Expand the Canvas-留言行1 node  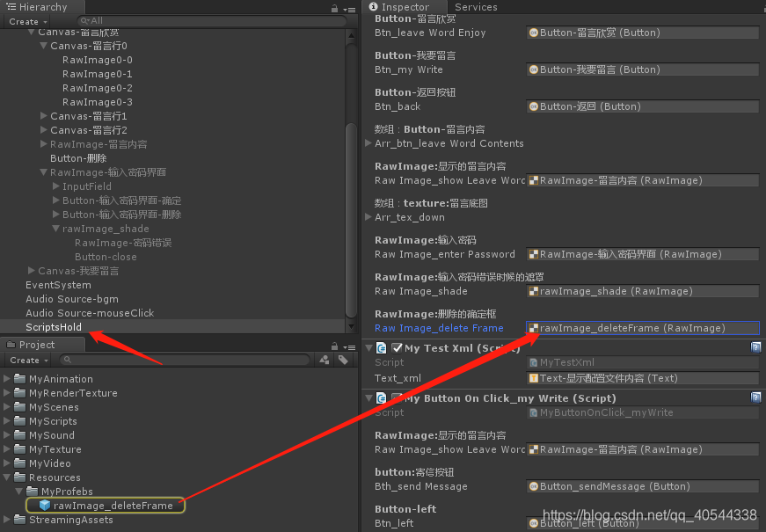coord(43,116)
